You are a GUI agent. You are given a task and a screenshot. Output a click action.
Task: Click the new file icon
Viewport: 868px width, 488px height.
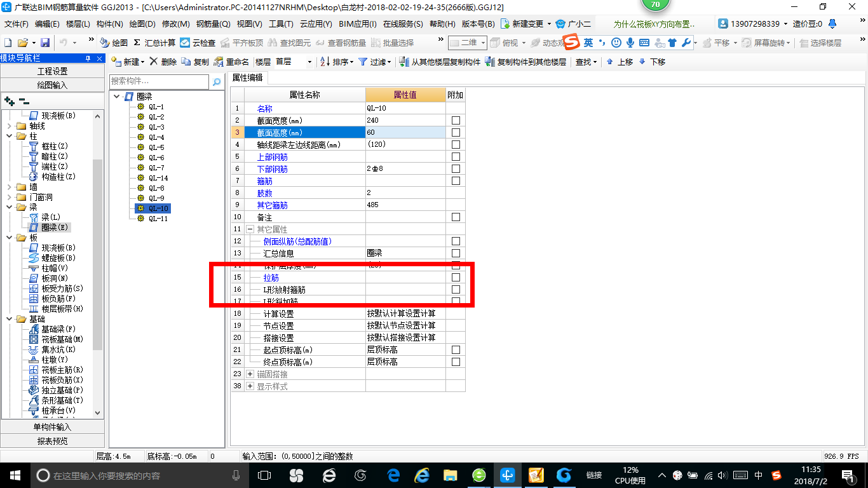point(8,43)
